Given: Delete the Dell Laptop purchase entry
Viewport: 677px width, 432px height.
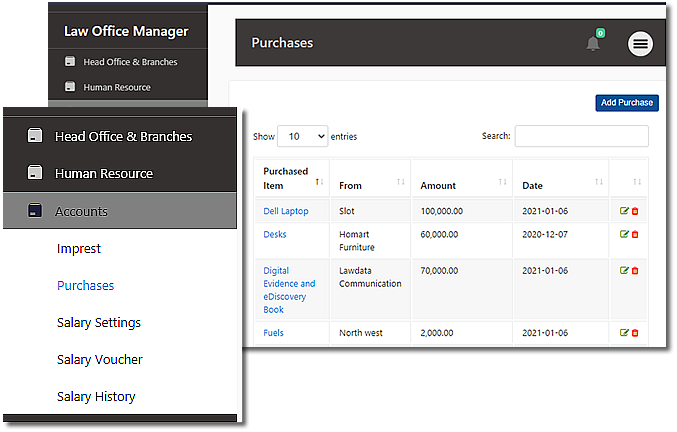Looking at the screenshot, I should 635,211.
